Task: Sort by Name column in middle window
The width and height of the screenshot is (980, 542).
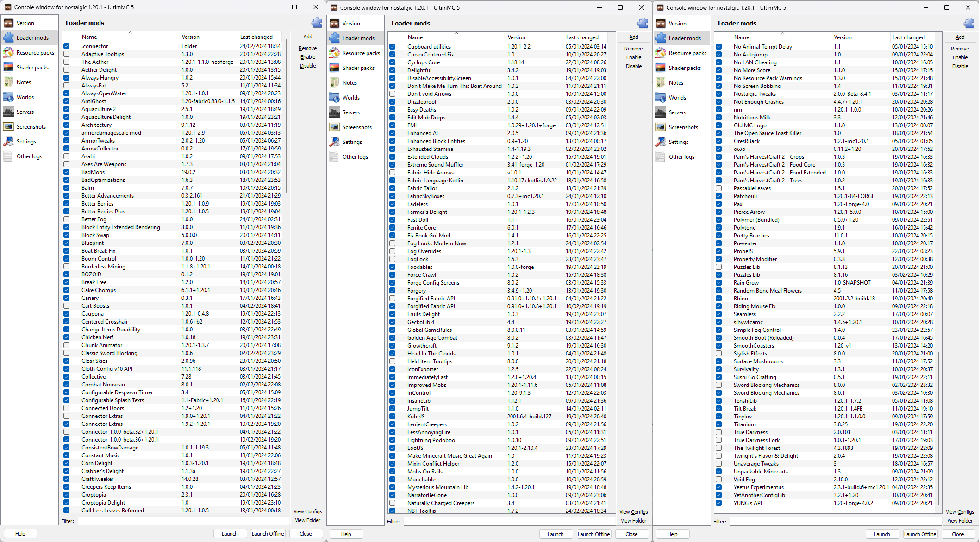Action: click(x=456, y=37)
